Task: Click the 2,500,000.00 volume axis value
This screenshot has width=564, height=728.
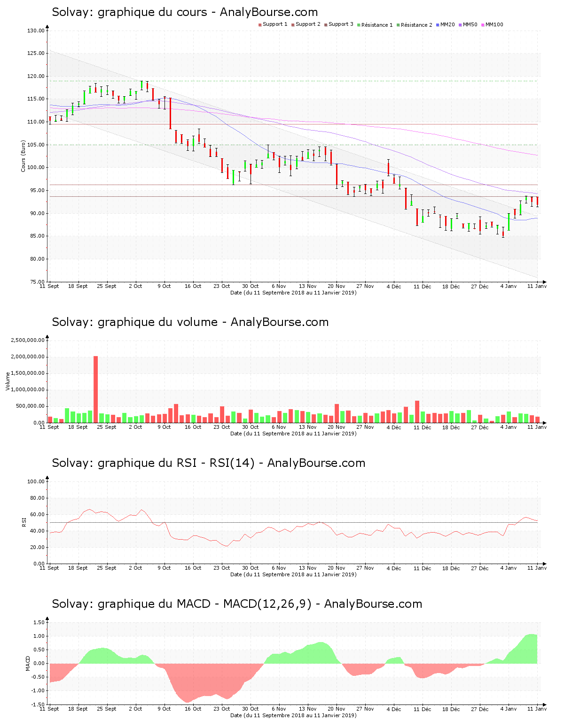Action: click(28, 341)
